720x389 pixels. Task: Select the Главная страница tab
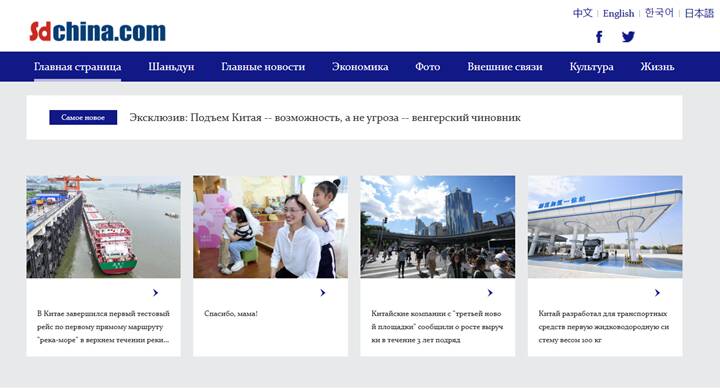coord(77,67)
